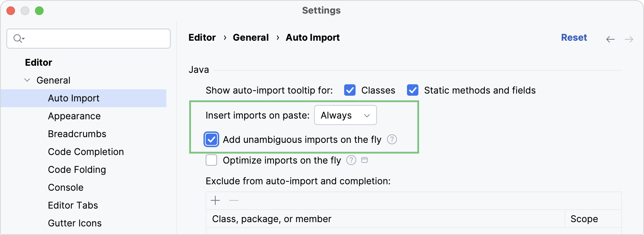Disable Add unambiguous imports on the fly
The height and width of the screenshot is (235, 644).
click(x=211, y=140)
